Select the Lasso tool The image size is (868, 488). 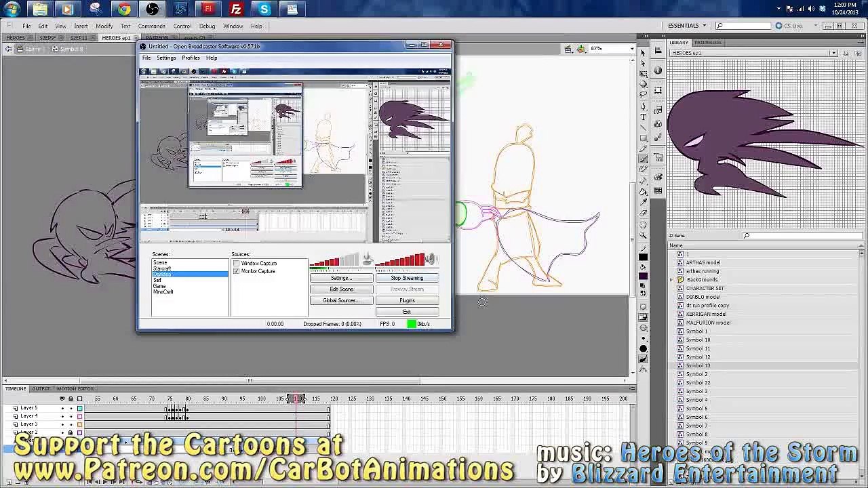[x=644, y=96]
